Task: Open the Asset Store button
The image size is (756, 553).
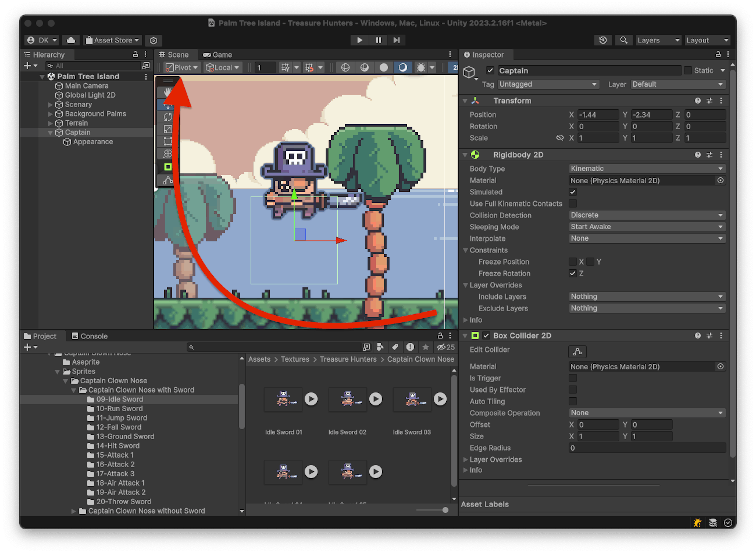Action: [x=112, y=40]
